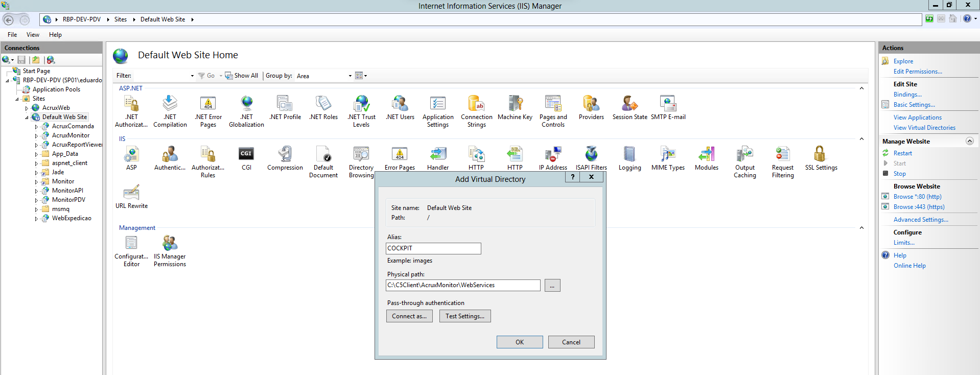This screenshot has height=375, width=980.
Task: Open IIS Manager Permissions feature
Action: (170, 251)
